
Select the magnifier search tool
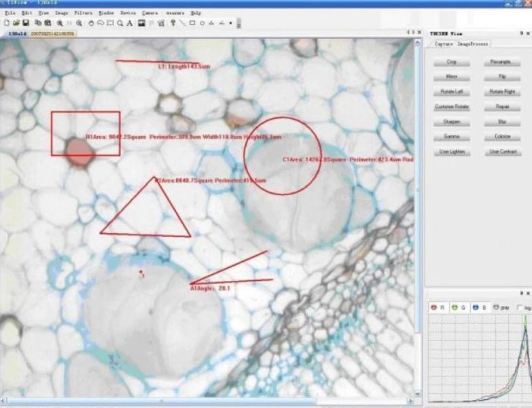click(120, 23)
